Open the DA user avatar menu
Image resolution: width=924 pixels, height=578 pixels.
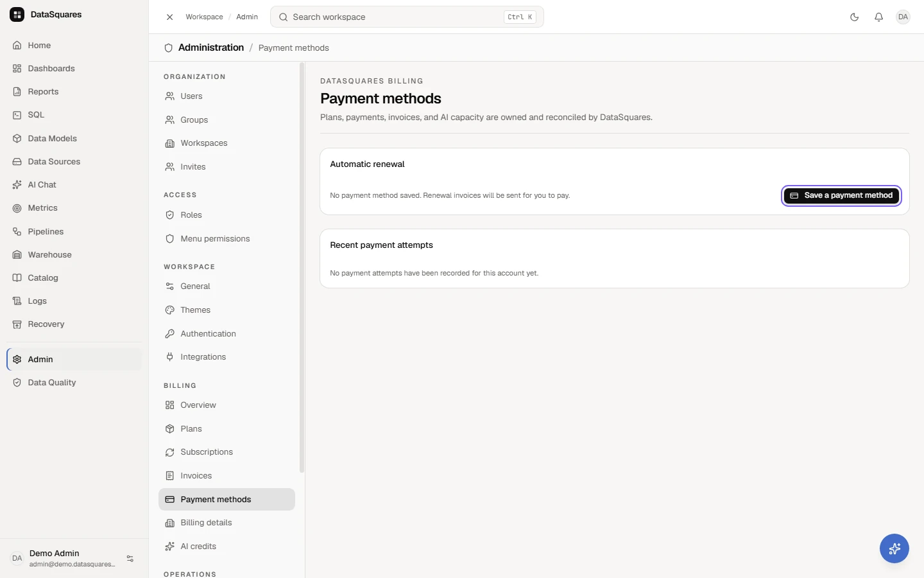903,17
